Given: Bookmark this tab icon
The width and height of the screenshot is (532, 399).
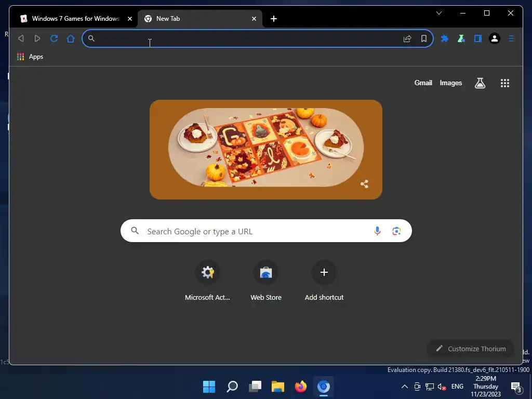Looking at the screenshot, I should (x=424, y=38).
